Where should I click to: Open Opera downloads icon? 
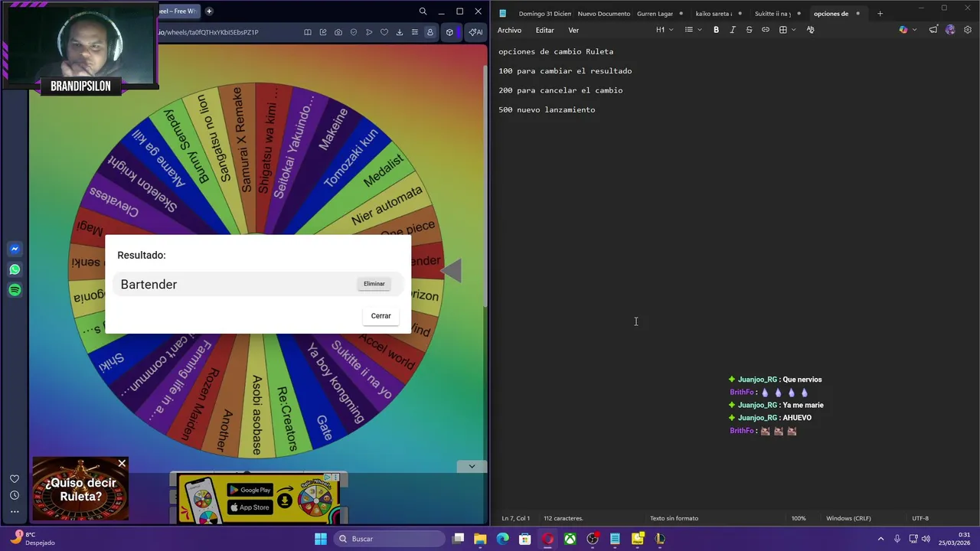(x=399, y=32)
